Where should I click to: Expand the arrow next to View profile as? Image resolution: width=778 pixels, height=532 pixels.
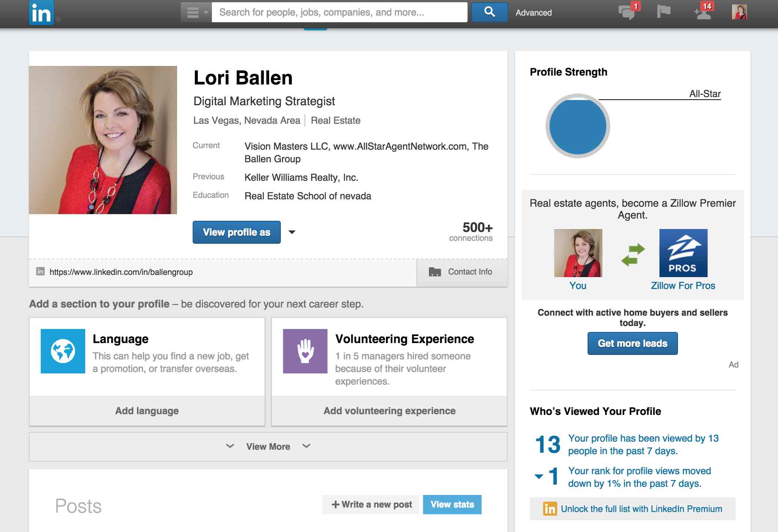tap(292, 232)
